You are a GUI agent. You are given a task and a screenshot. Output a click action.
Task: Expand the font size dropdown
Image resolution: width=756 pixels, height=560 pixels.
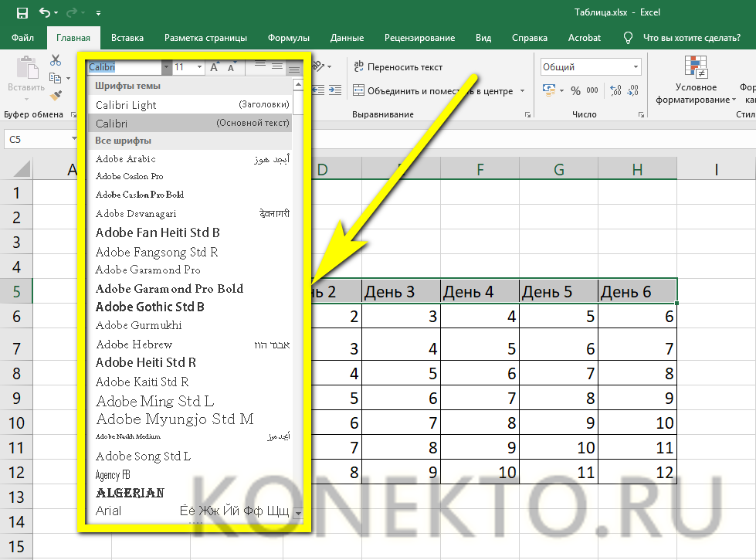click(x=200, y=67)
